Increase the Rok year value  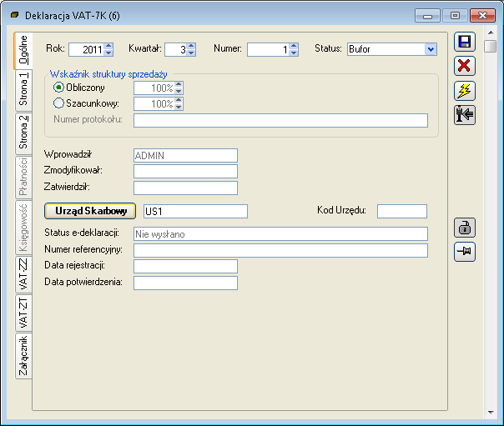point(108,46)
